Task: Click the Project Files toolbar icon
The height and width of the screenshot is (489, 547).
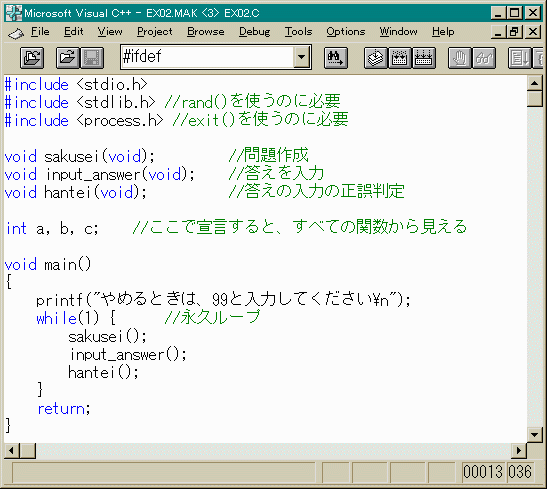Action: tap(32, 58)
